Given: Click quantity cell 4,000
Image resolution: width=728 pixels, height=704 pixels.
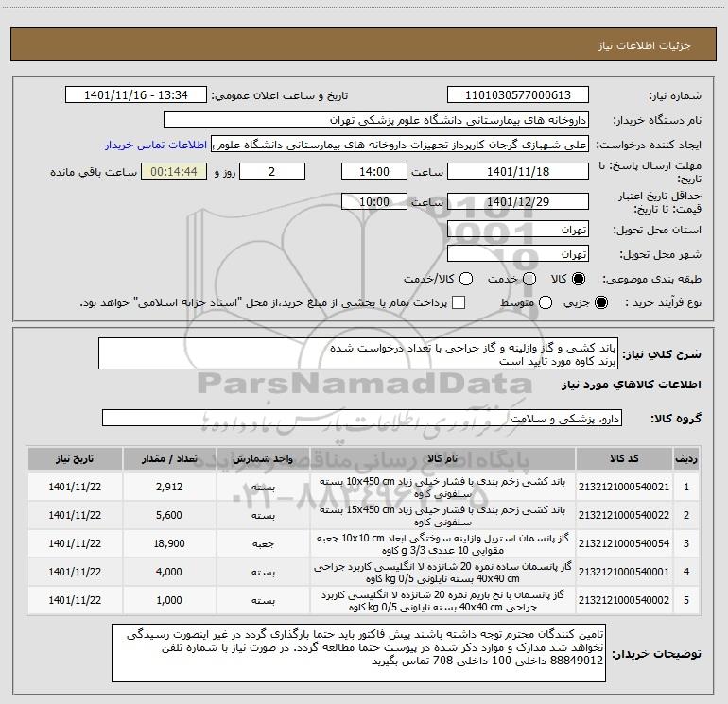Looking at the screenshot, I should coord(169,572).
